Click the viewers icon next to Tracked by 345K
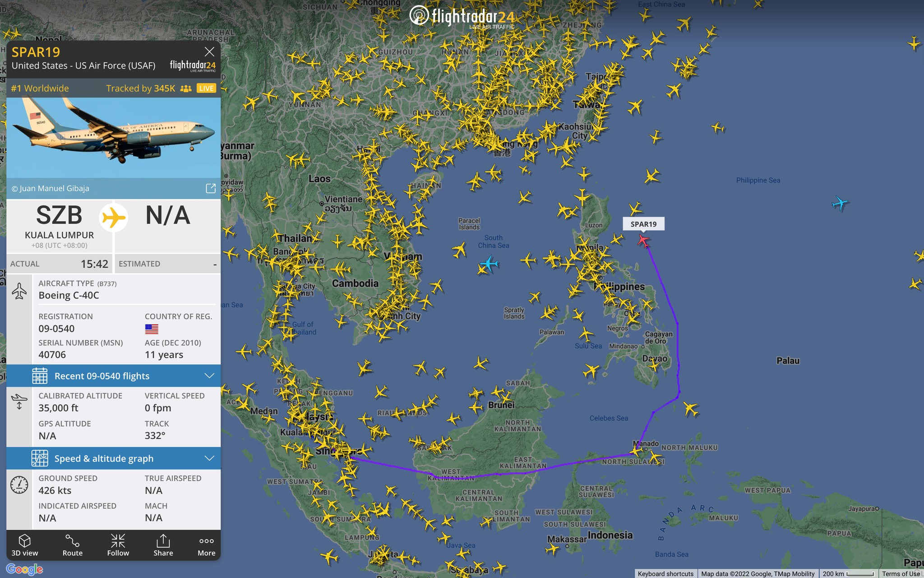Image resolution: width=924 pixels, height=578 pixels. (185, 88)
